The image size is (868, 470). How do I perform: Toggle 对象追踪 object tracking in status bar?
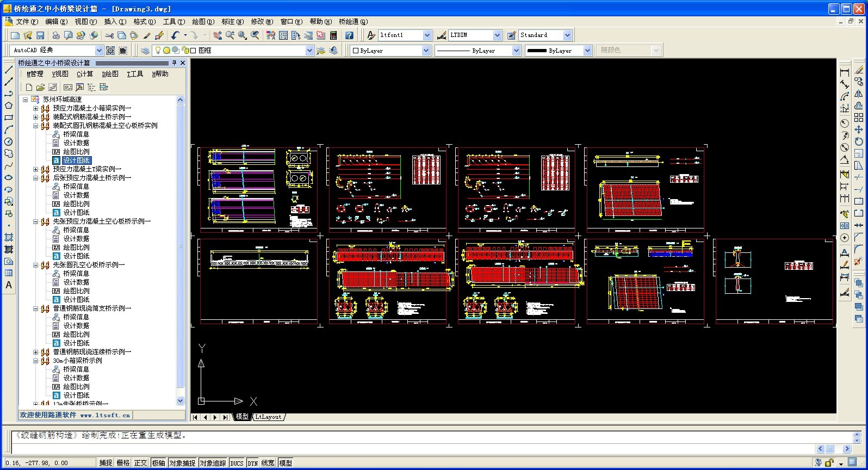(213, 463)
